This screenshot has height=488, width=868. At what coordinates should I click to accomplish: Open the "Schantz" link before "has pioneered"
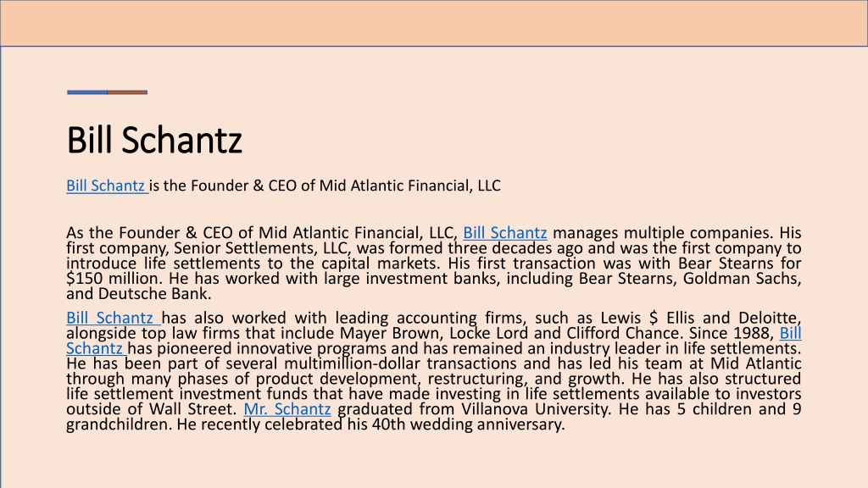click(x=97, y=348)
